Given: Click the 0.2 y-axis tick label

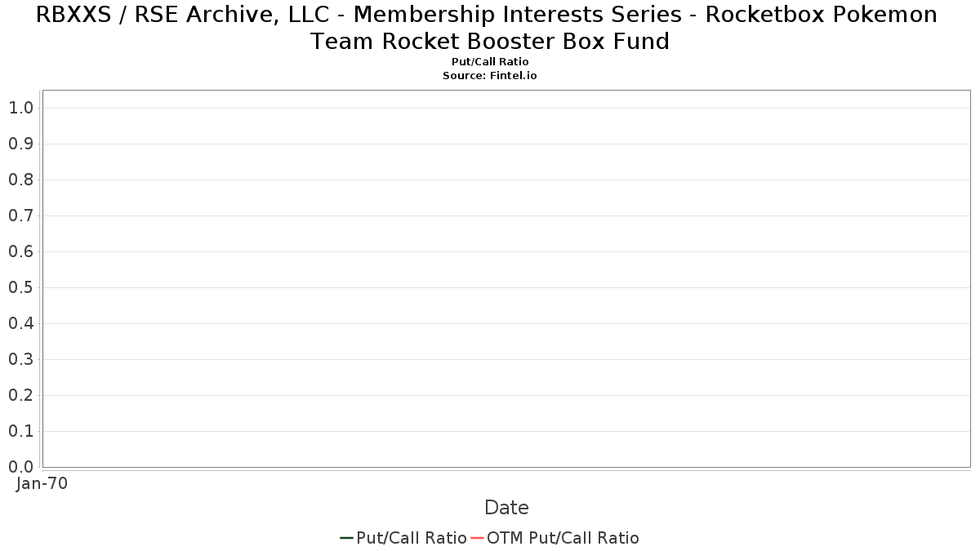Looking at the screenshot, I should (20, 395).
